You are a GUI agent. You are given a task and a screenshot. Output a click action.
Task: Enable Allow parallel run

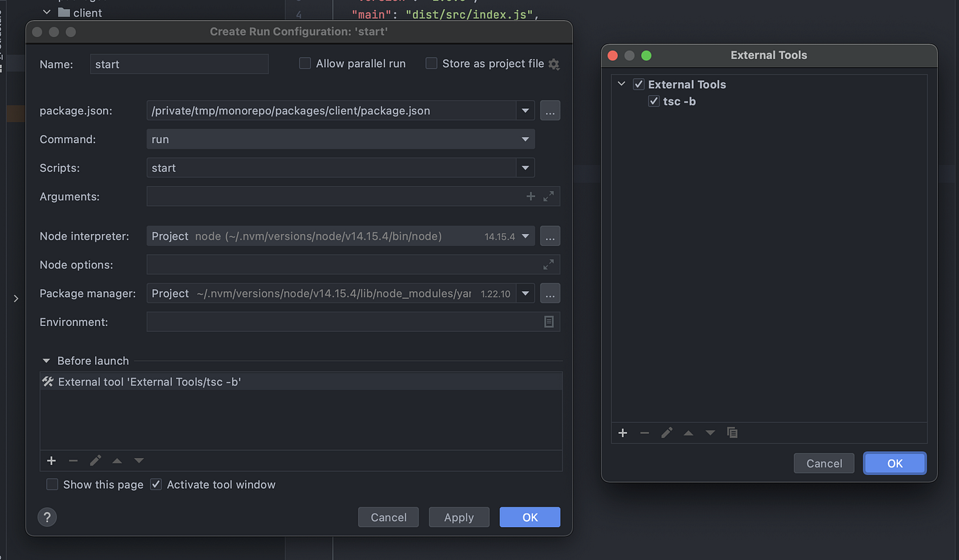306,64
